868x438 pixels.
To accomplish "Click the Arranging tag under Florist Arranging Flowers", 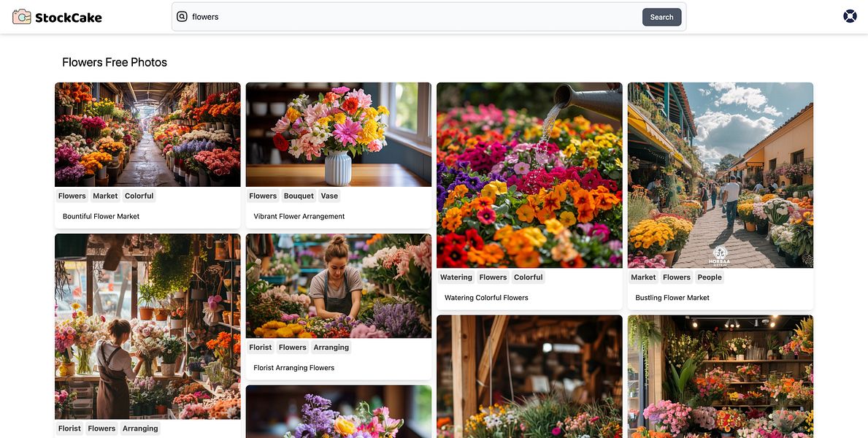I will 331,347.
